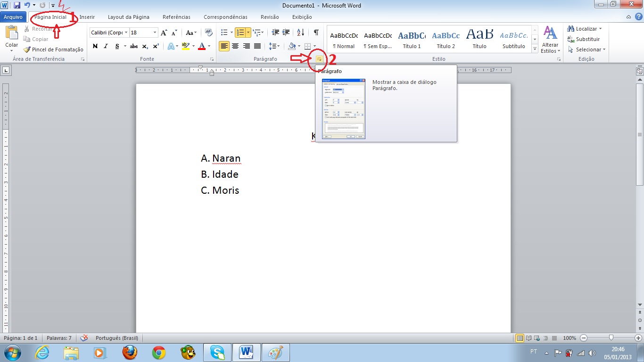Image resolution: width=644 pixels, height=362 pixels.
Task: Click the Alterar Estilos icon
Action: pos(550,40)
